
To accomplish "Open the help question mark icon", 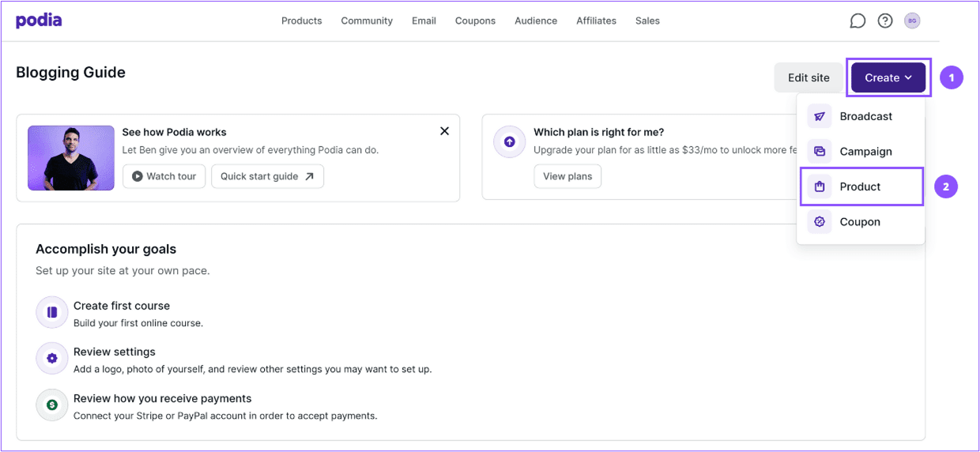I will click(x=885, y=21).
